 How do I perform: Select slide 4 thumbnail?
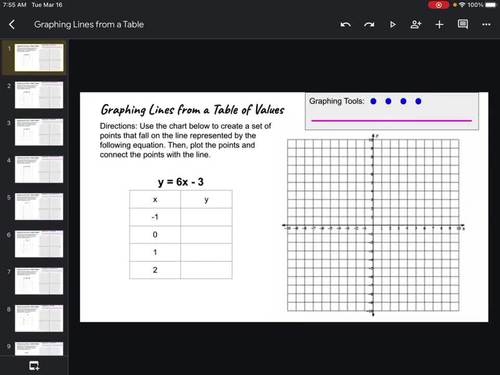39,169
